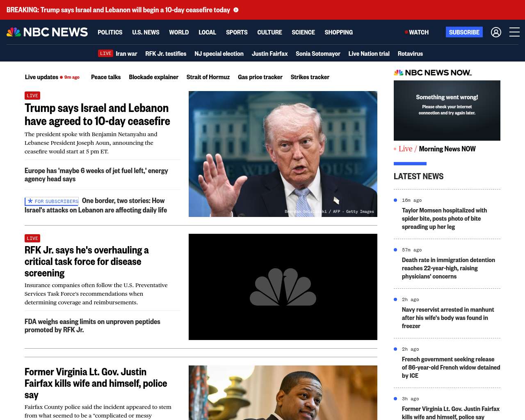The image size is (525, 420).
Task: Open One border, two stories article
Action: point(96,205)
